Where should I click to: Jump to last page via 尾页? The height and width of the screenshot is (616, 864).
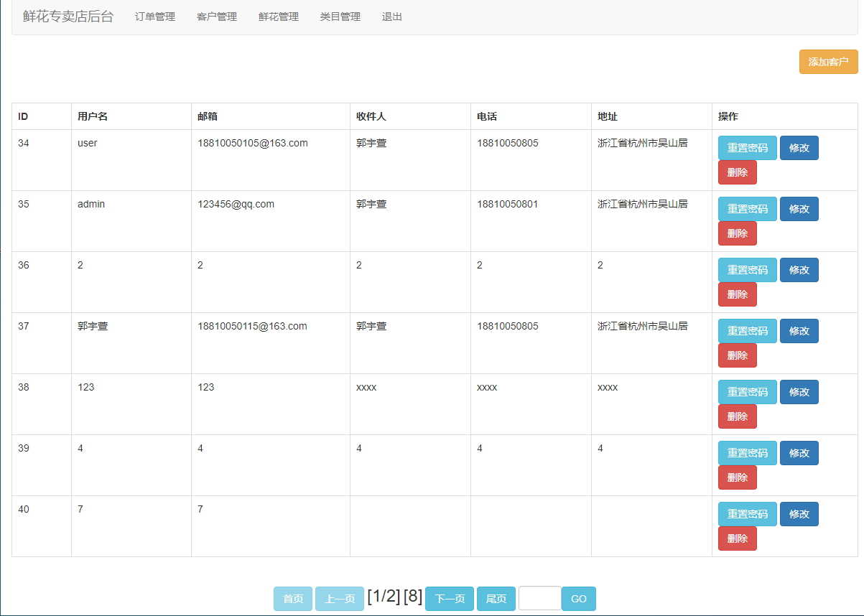pyautogui.click(x=496, y=598)
